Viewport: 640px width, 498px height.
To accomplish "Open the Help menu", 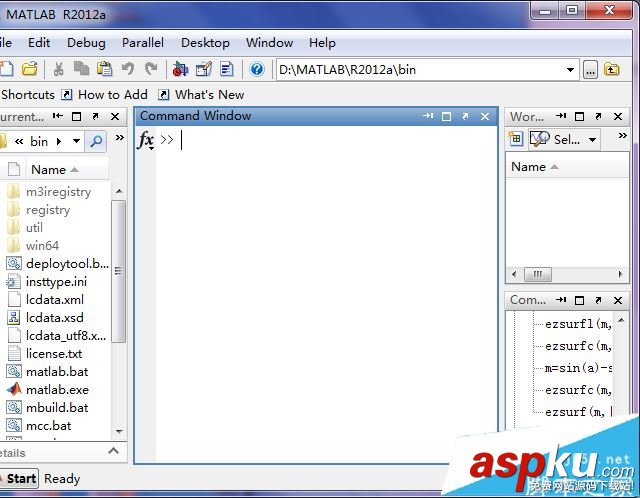I will (x=322, y=43).
